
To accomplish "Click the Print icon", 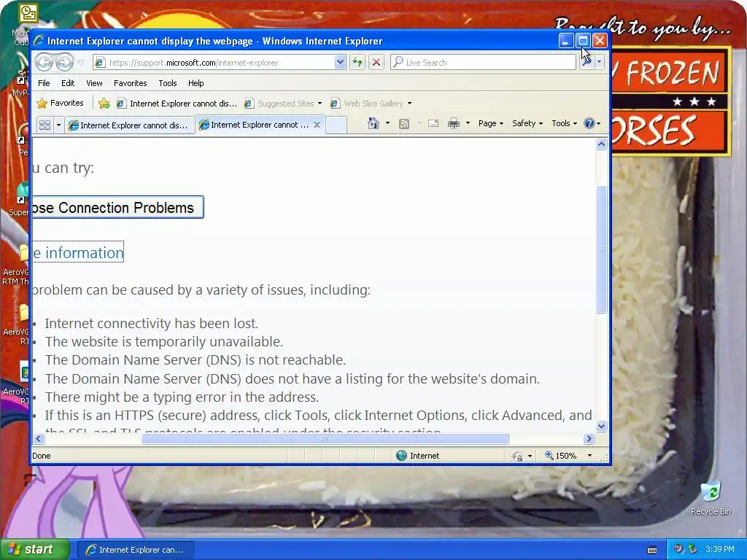I will (x=454, y=124).
